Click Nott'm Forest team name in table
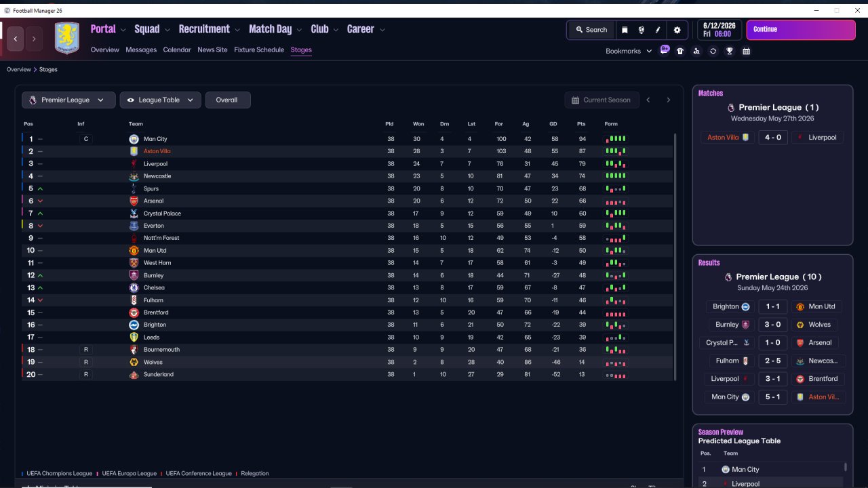The image size is (868, 488). tap(161, 239)
